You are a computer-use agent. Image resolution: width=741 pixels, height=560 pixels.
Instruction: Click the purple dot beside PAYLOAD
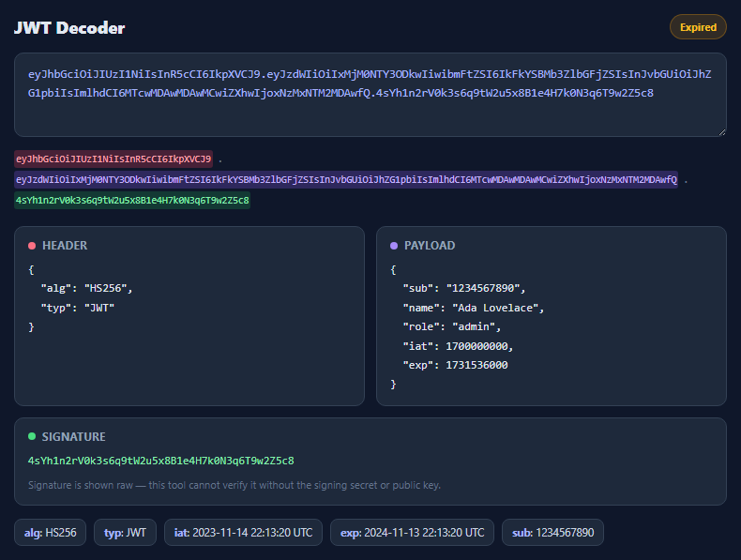tap(394, 246)
